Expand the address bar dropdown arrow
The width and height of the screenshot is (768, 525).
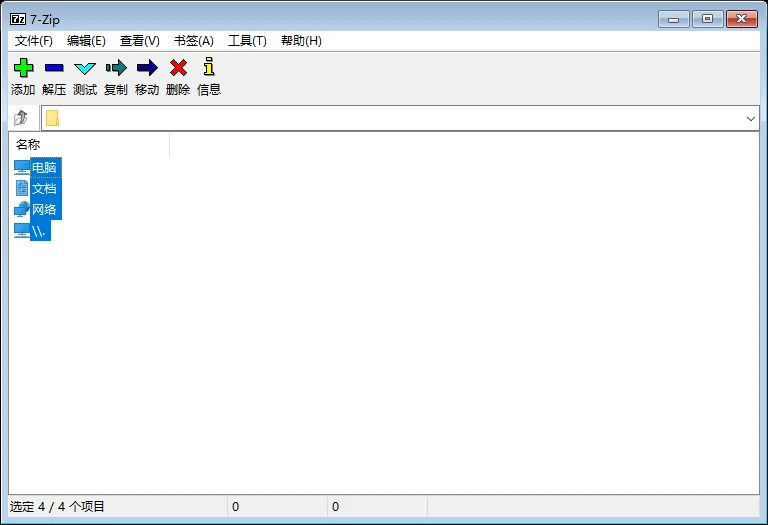pos(750,119)
